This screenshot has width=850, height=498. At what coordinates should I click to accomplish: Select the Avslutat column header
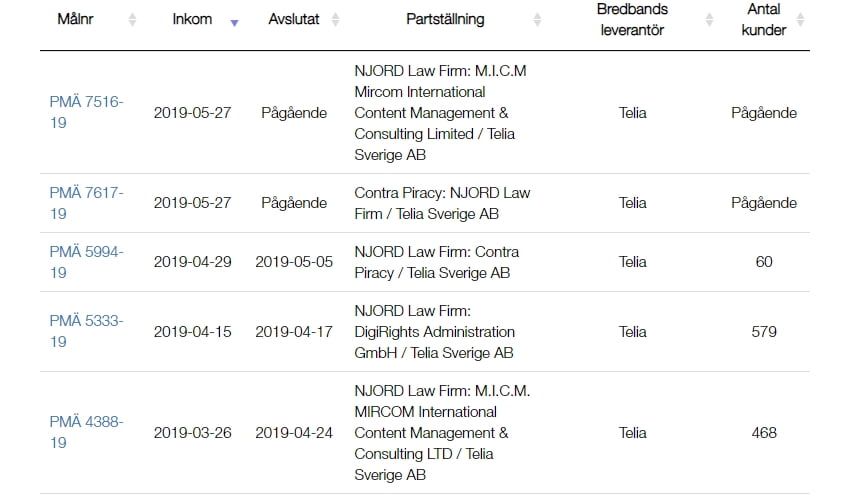[x=293, y=20]
